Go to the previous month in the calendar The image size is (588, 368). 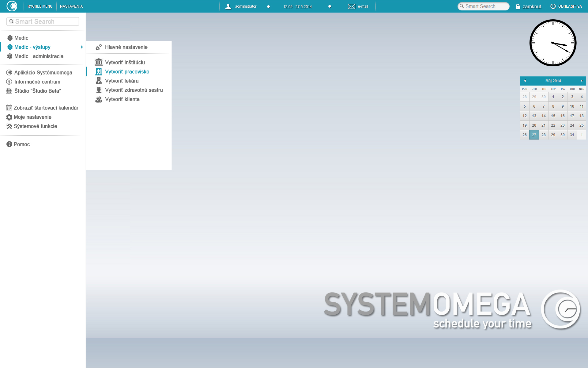pos(525,81)
